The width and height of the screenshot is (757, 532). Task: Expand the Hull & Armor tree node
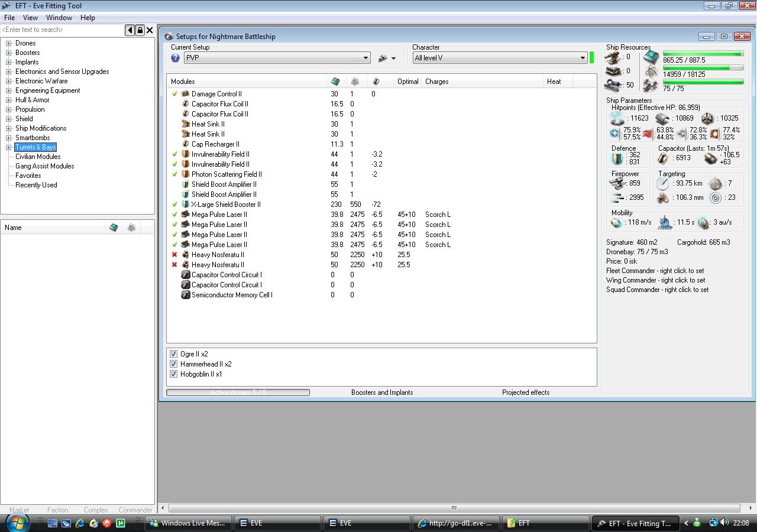[9, 100]
